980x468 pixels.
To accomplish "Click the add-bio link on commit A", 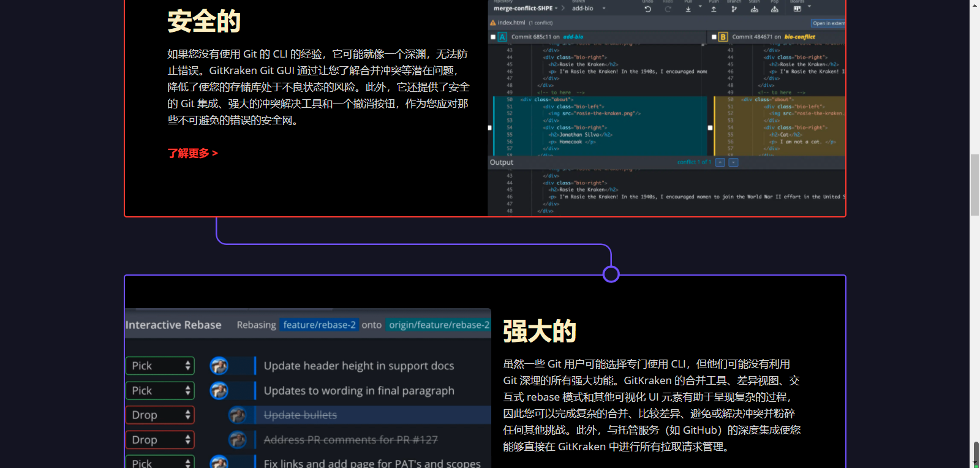I will click(x=573, y=37).
